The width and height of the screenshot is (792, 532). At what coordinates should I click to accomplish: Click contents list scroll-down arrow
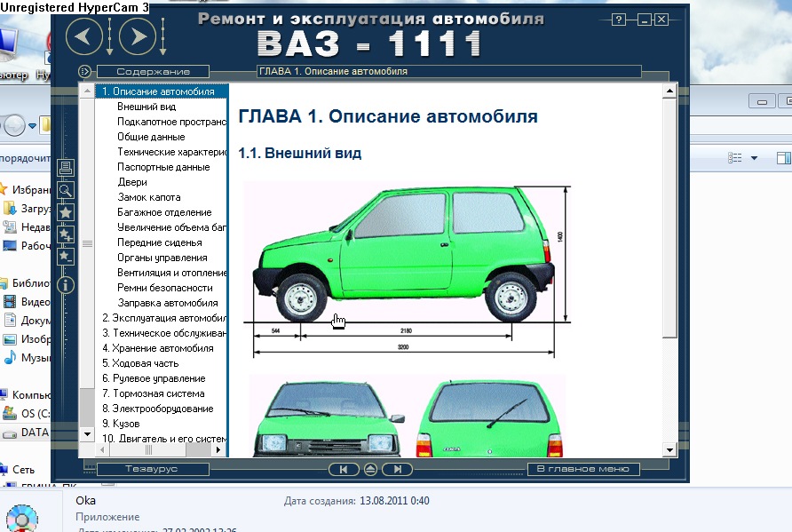87,434
